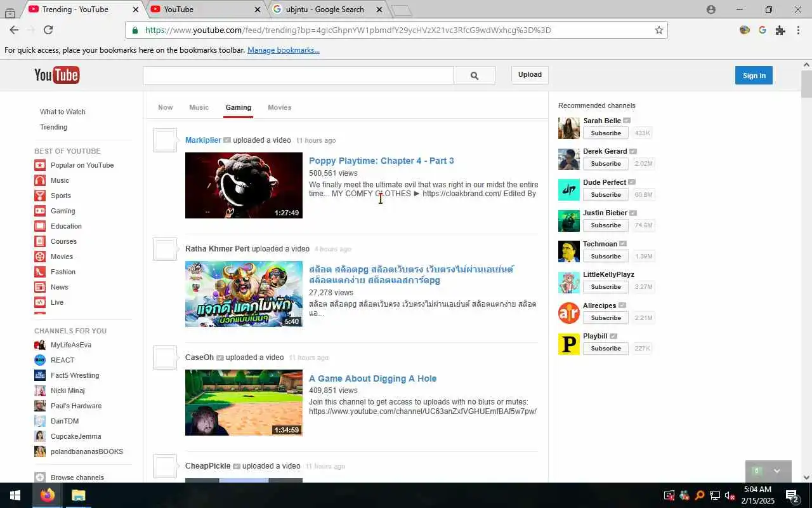812x508 pixels.
Task: Click the browser profile icon in title bar
Action: tap(710, 10)
